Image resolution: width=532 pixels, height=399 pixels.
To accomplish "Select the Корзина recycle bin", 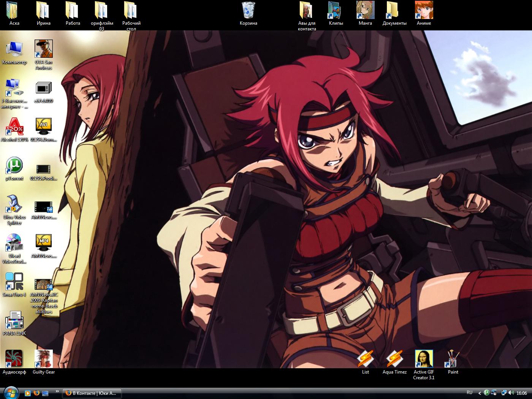I will coord(248,13).
